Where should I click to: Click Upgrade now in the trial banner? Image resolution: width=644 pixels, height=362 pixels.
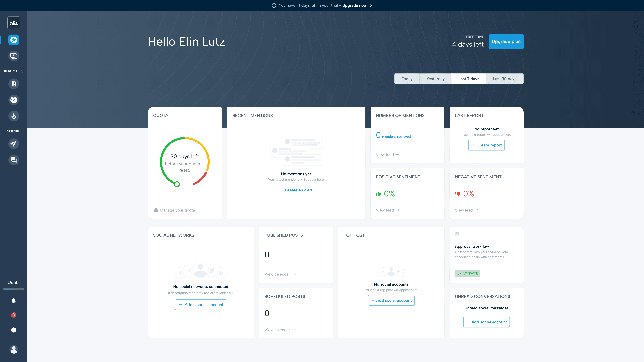(x=355, y=6)
